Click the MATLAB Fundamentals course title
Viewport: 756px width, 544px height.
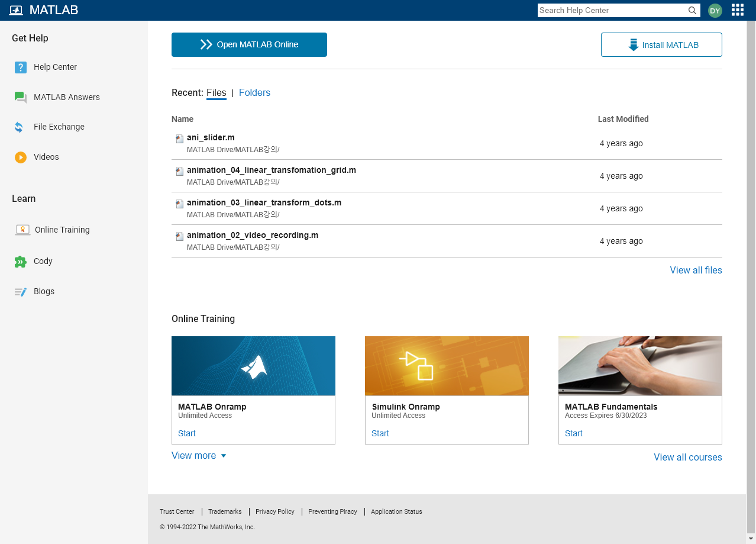coord(611,407)
